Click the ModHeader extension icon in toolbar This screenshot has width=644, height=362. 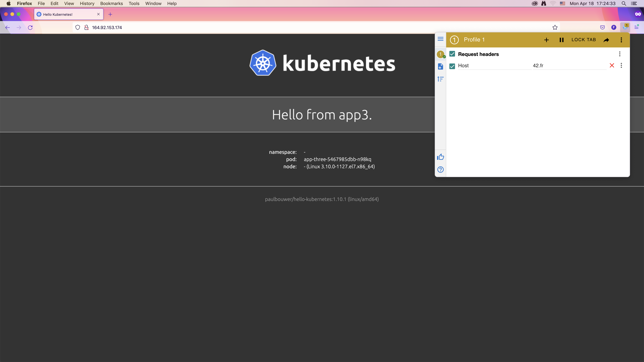point(625,27)
